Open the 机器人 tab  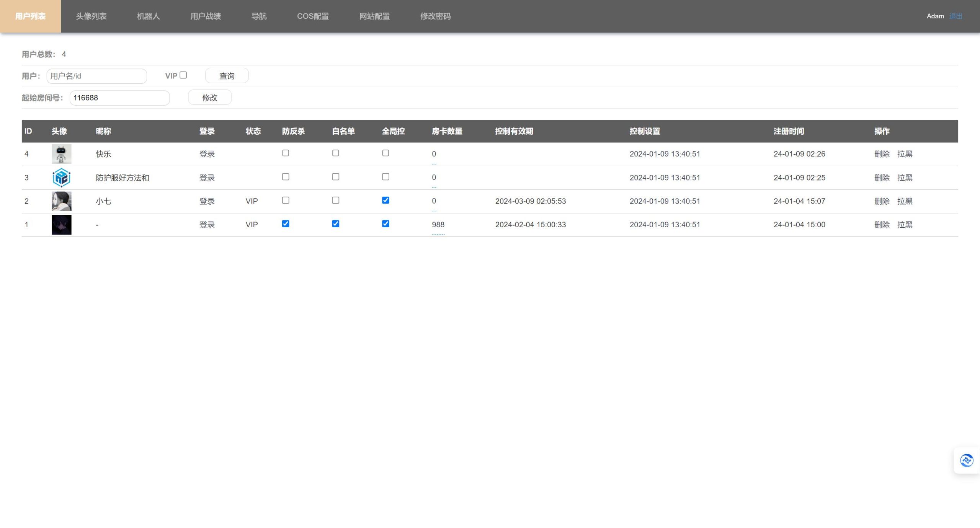pyautogui.click(x=148, y=16)
